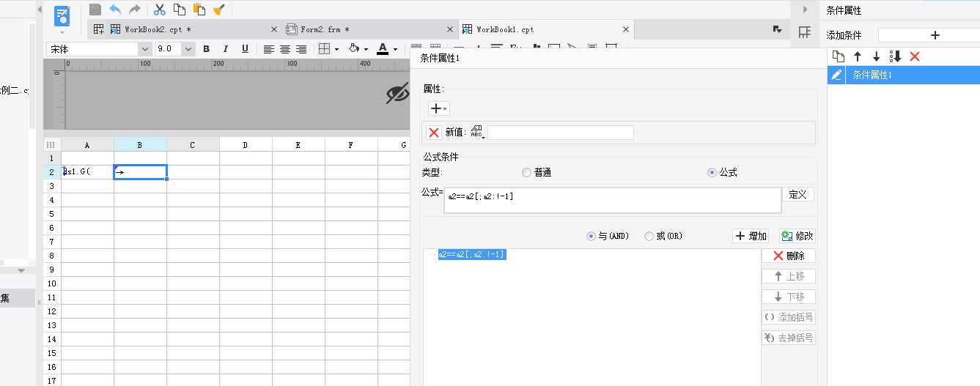
Task: Delete condition with red X in right panel
Action: [x=914, y=56]
